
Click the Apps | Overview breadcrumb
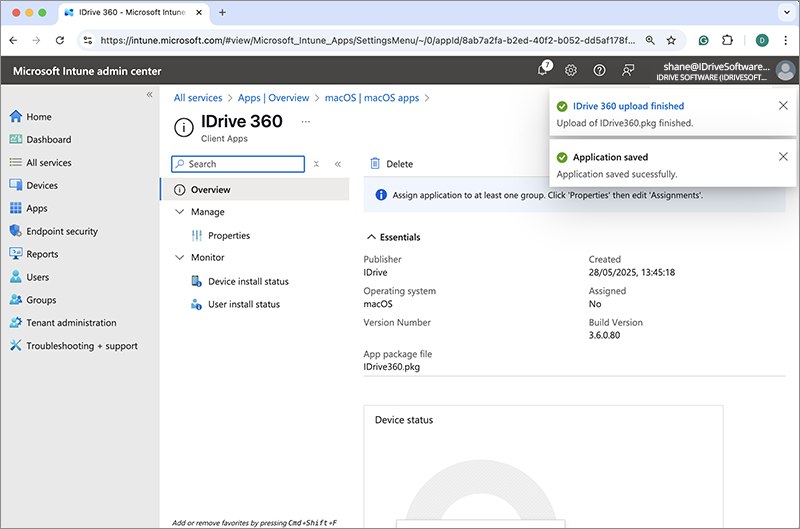pyautogui.click(x=273, y=98)
